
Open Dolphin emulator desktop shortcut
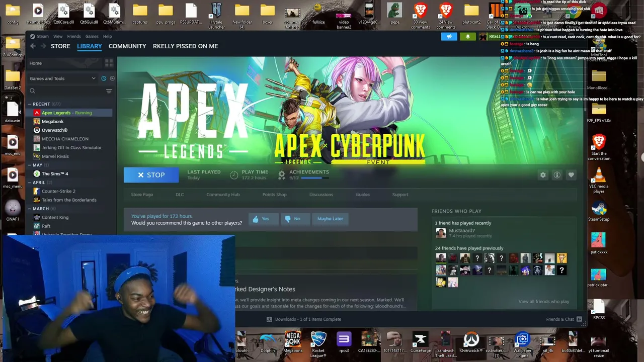click(268, 342)
